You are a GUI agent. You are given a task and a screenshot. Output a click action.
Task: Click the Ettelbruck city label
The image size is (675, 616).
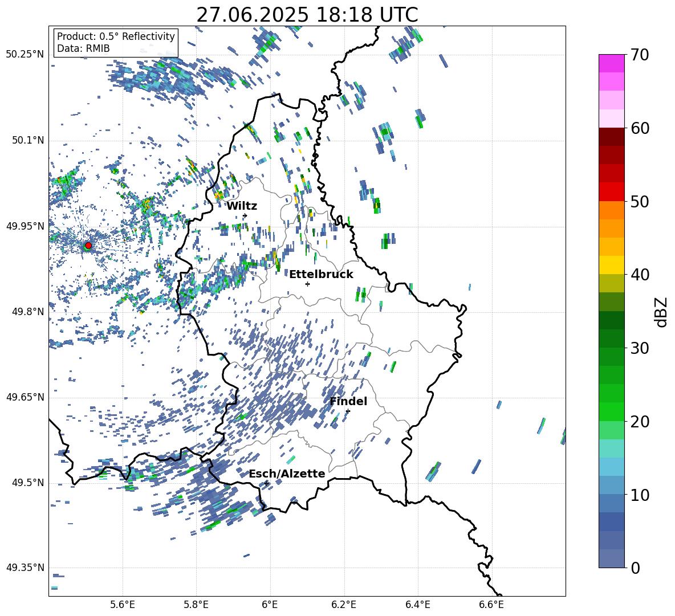(x=321, y=275)
